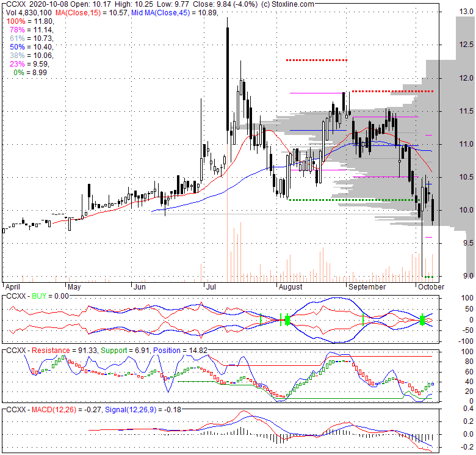Click the 11.0 price axis label
The image size is (476, 455).
[466, 144]
